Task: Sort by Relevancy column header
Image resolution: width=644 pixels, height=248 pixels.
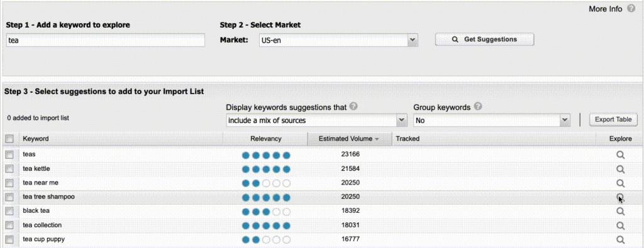Action: click(266, 139)
